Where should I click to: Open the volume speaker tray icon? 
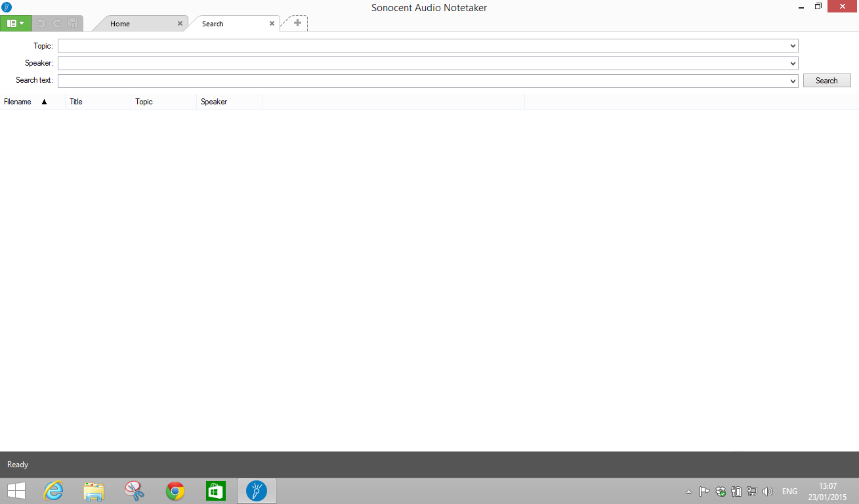tap(768, 491)
